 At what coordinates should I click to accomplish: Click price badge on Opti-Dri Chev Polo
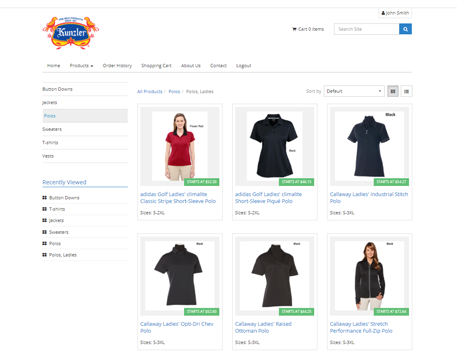pyautogui.click(x=202, y=311)
